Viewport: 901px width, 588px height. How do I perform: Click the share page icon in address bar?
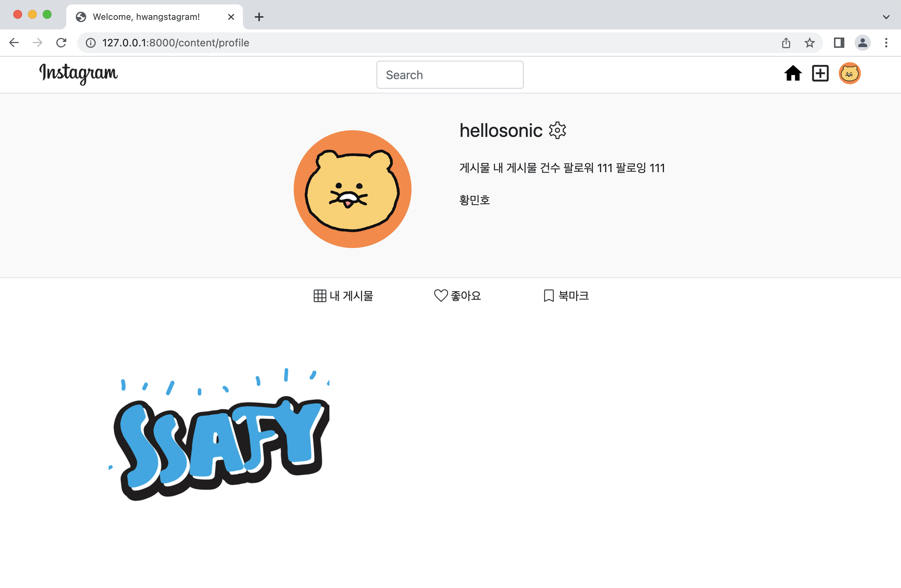pos(786,43)
